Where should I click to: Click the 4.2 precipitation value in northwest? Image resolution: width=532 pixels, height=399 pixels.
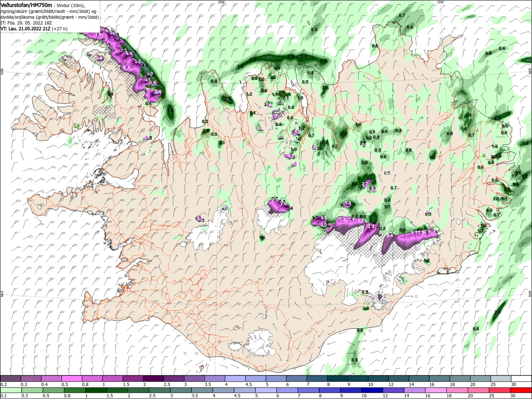(x=145, y=66)
